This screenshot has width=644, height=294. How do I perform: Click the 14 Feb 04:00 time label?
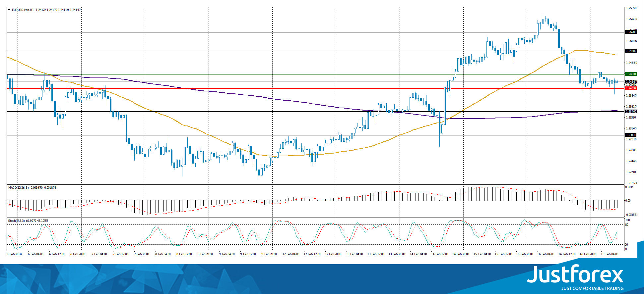[x=418, y=254]
